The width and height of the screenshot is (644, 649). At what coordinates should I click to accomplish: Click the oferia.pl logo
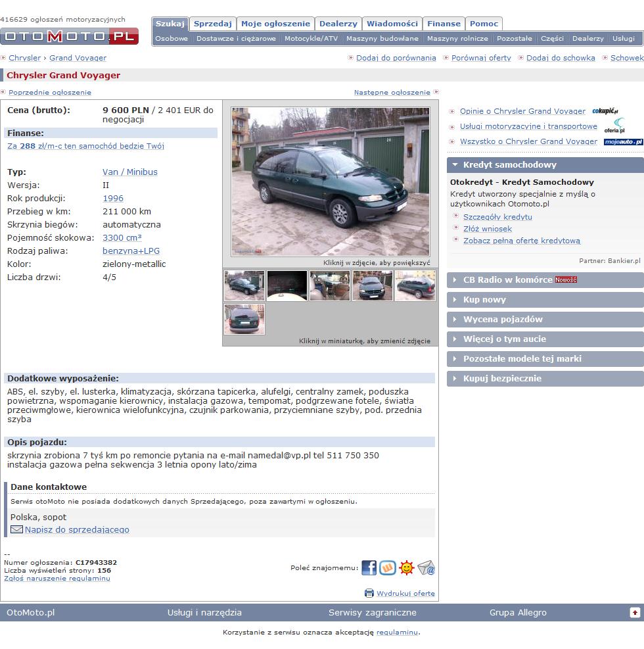point(614,126)
